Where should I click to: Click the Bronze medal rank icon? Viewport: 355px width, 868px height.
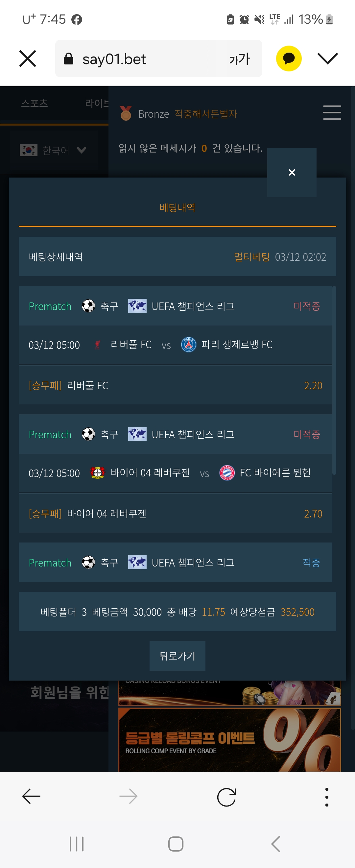[126, 113]
